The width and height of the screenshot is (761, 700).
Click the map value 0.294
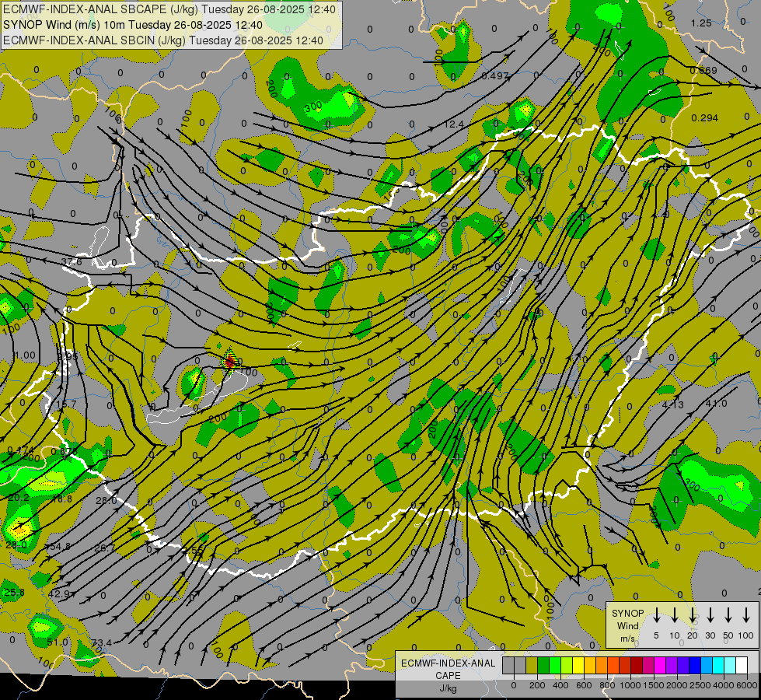[x=705, y=117]
